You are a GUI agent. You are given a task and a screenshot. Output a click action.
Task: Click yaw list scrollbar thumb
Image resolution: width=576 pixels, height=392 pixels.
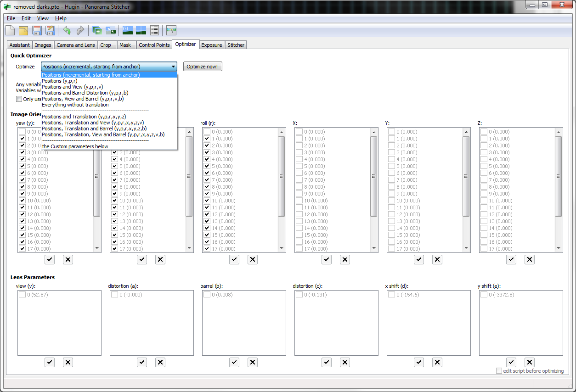click(x=96, y=176)
